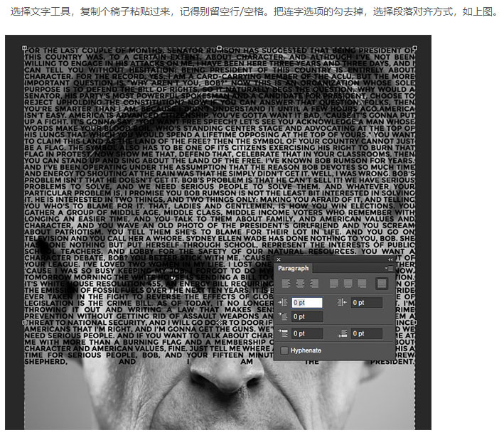Click the indent right margin field

(366, 303)
